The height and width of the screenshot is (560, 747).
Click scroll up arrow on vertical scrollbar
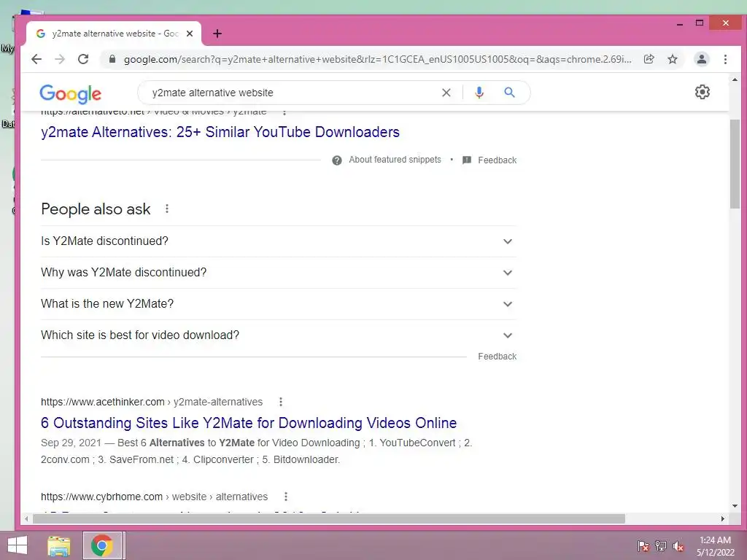click(735, 79)
